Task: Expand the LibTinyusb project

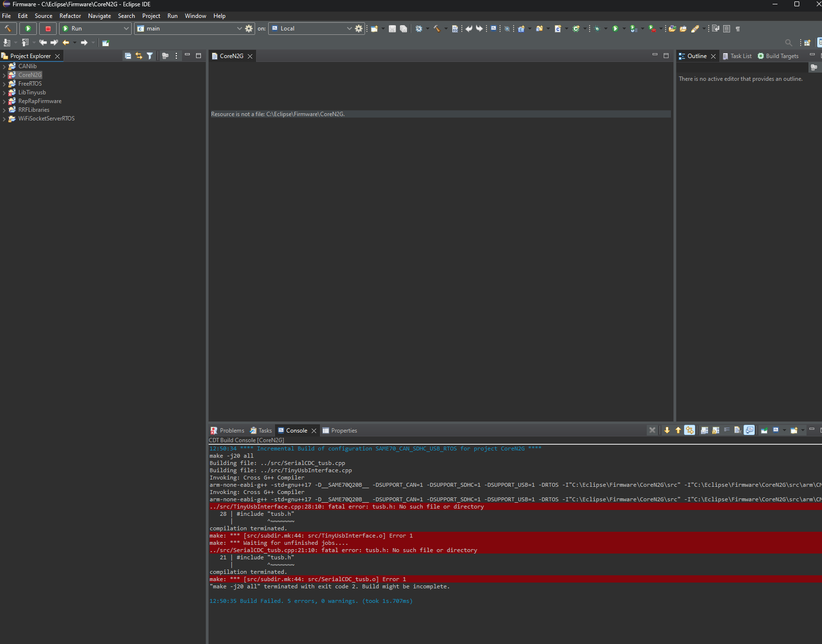Action: coord(4,92)
